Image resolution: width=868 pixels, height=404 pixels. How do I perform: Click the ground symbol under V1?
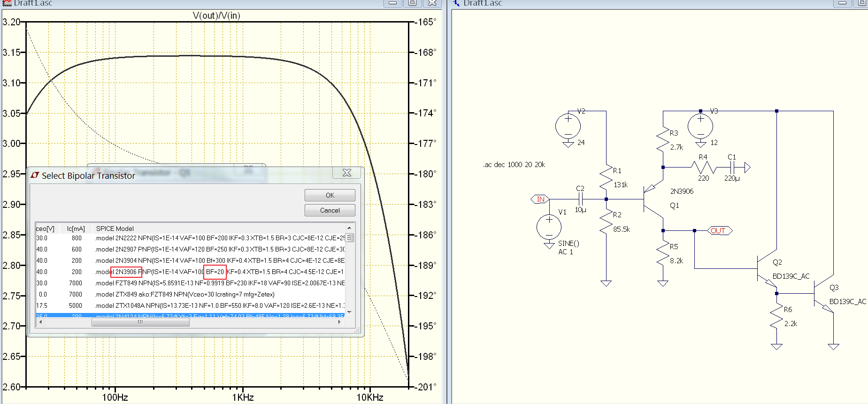coord(549,245)
